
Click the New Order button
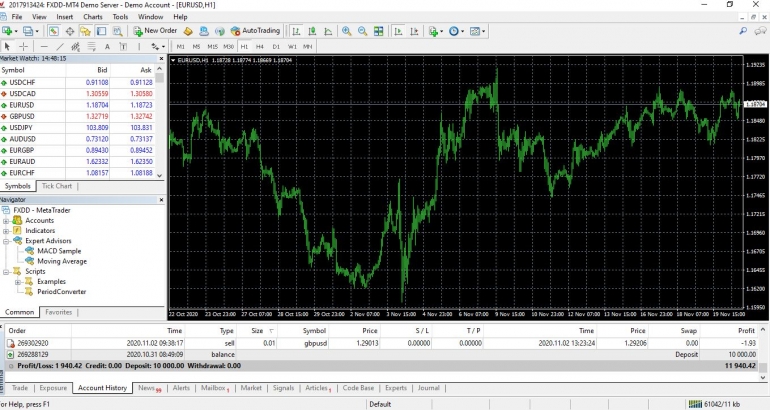click(x=154, y=31)
